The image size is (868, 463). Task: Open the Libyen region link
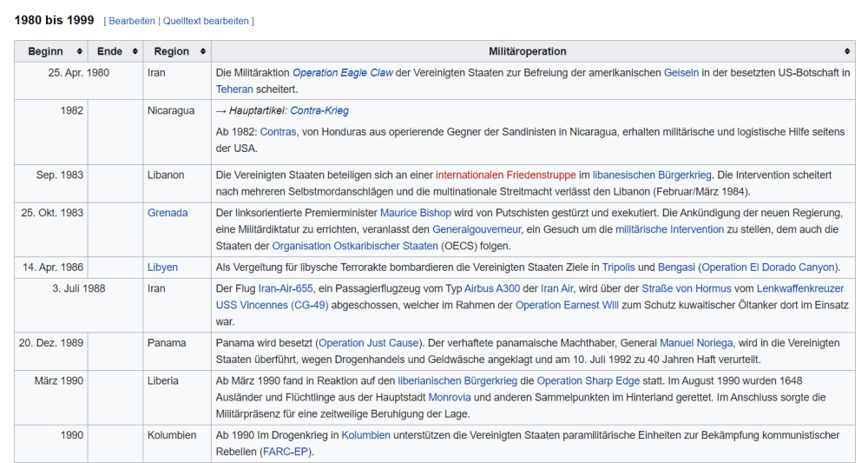(x=162, y=268)
